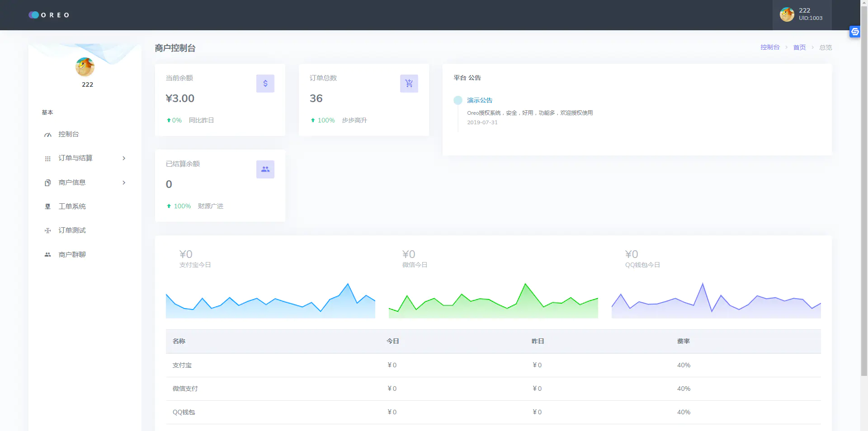Click the sidebar profile avatar image
The image size is (868, 431).
point(85,67)
